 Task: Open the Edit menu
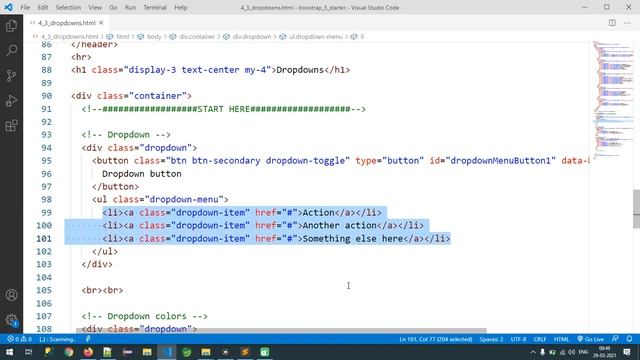click(42, 7)
